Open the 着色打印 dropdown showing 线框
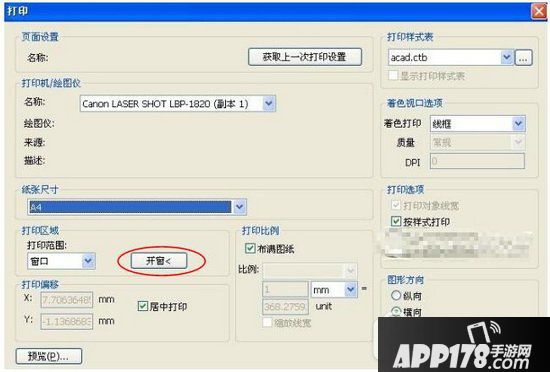The image size is (550, 372). (477, 124)
